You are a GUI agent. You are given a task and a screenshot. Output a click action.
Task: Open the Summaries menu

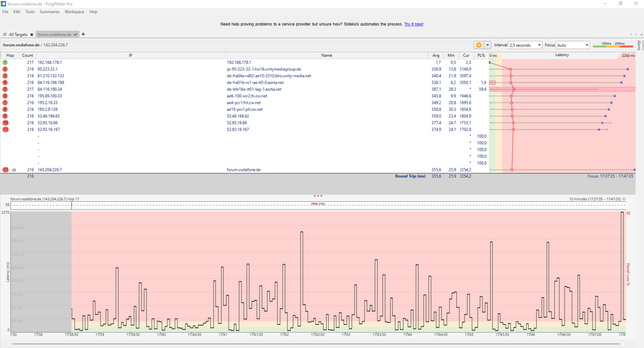coord(48,12)
